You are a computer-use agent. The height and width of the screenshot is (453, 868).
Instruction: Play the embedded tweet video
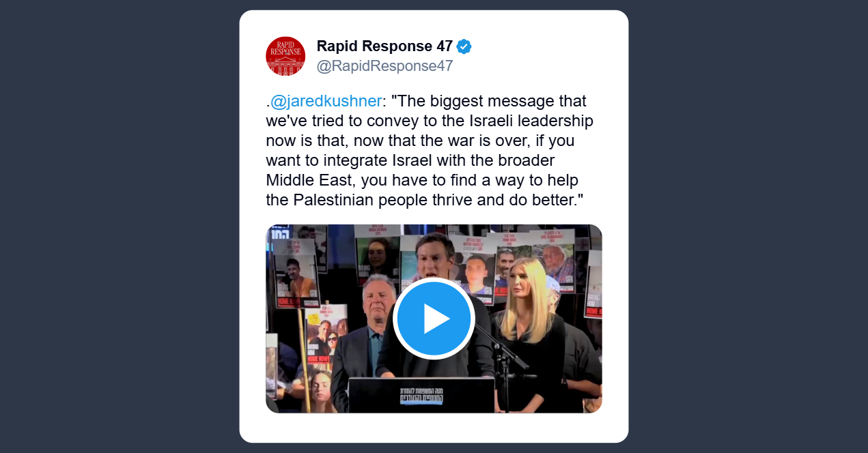click(x=434, y=319)
